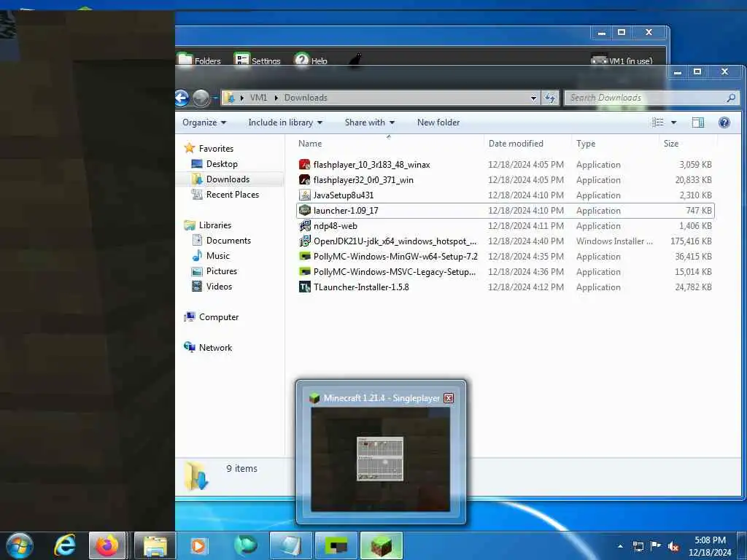Sort by Type column header
This screenshot has height=560, width=747.
[x=586, y=144]
